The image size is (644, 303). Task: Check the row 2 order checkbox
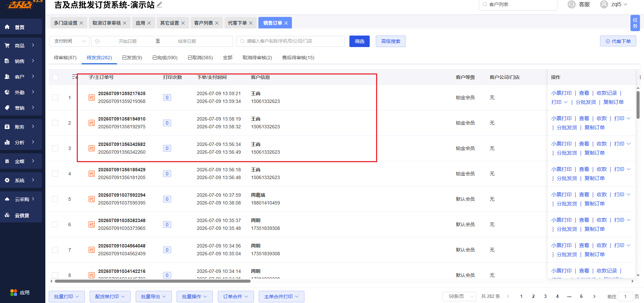click(55, 123)
